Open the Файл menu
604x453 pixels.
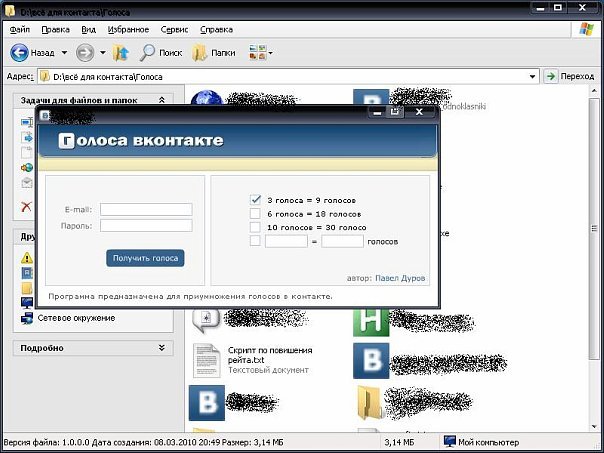pos(19,30)
